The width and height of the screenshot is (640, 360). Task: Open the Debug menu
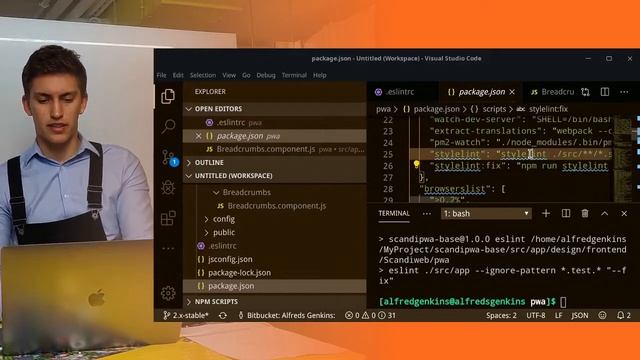point(266,75)
